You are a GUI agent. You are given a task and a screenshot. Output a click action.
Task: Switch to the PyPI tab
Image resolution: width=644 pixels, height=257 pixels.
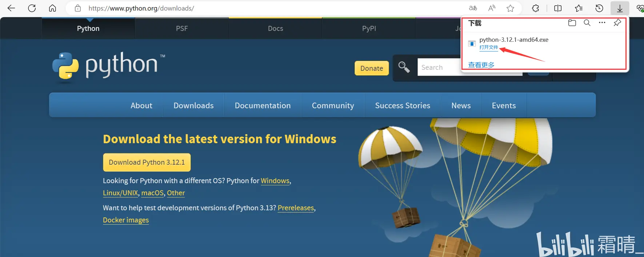coord(369,28)
